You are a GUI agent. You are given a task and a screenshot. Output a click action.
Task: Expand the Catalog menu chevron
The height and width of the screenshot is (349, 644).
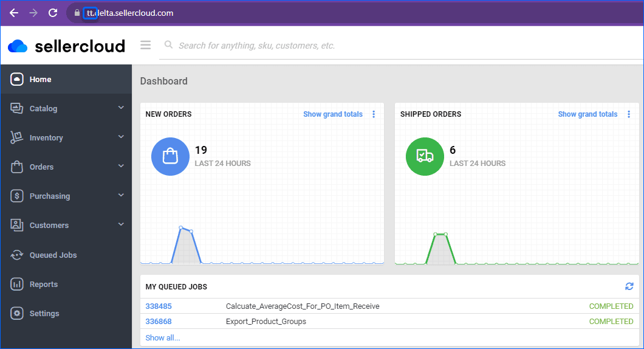tap(121, 108)
